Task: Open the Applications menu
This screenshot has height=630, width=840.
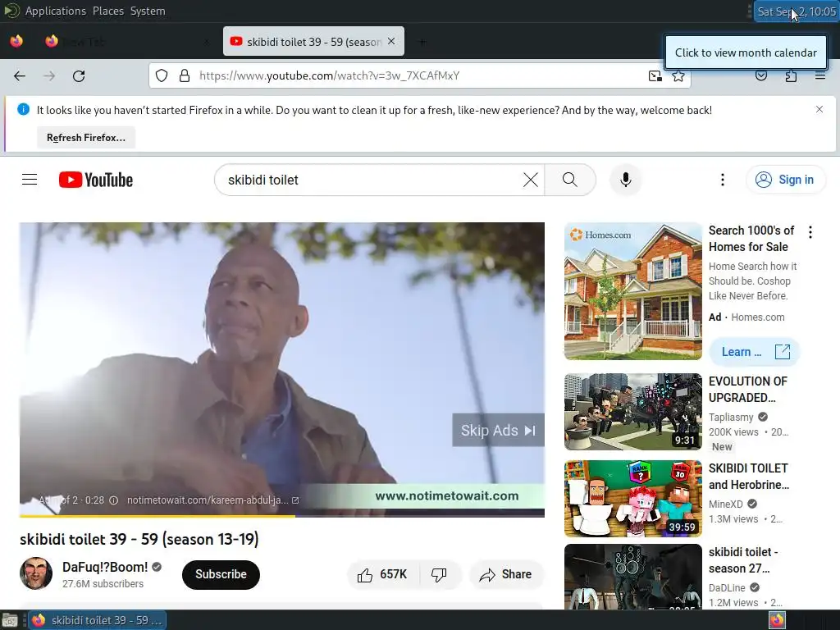Action: pos(55,11)
